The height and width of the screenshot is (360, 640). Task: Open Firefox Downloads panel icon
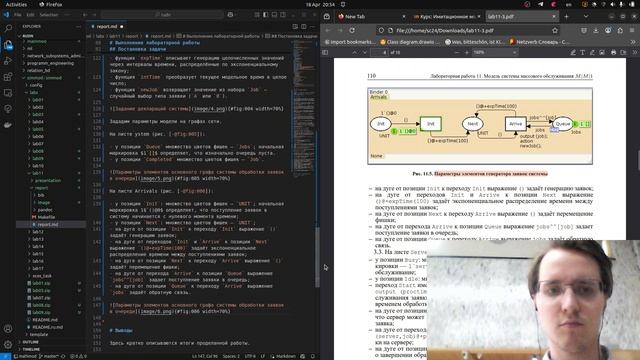coord(596,30)
